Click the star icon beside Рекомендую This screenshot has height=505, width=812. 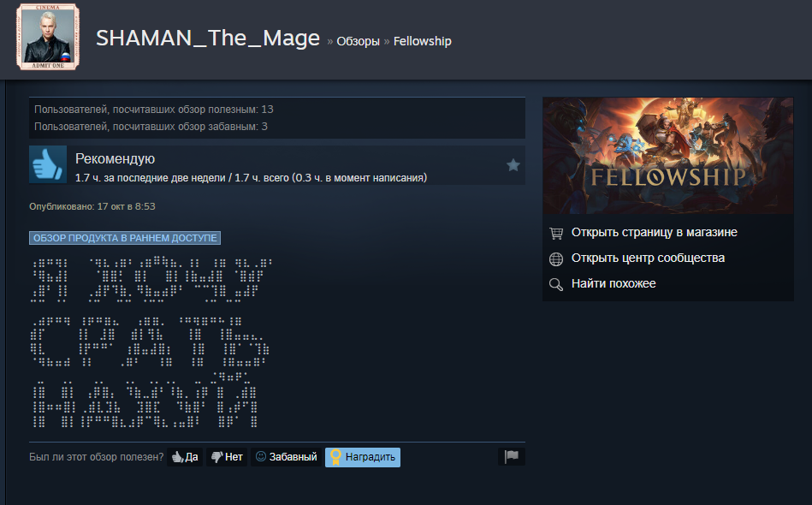513,165
